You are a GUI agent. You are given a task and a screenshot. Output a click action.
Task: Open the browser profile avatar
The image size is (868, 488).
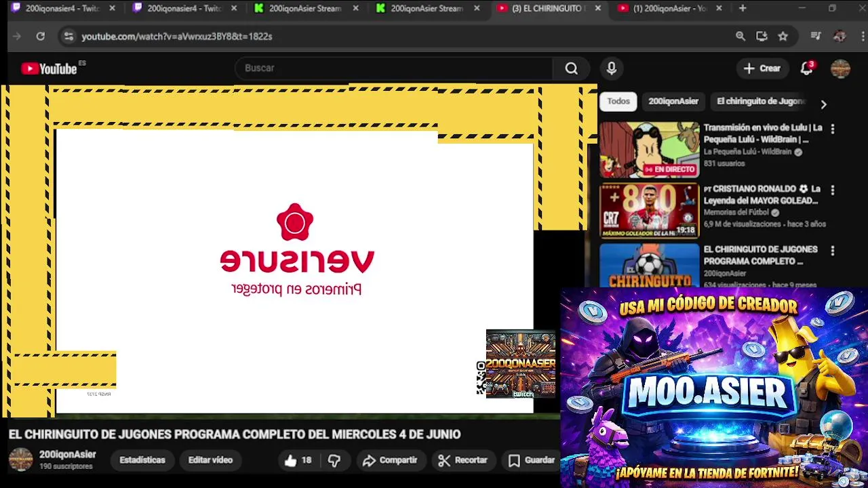tap(840, 37)
